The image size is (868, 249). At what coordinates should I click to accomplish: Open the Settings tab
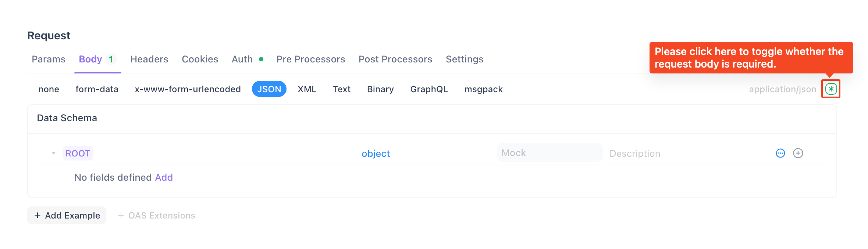point(465,59)
